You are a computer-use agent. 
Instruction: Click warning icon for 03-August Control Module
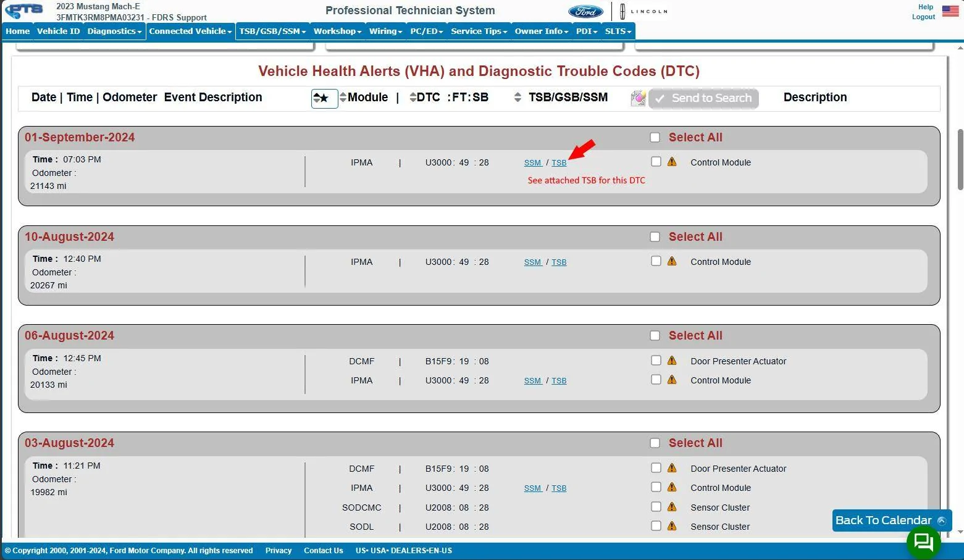[672, 487]
